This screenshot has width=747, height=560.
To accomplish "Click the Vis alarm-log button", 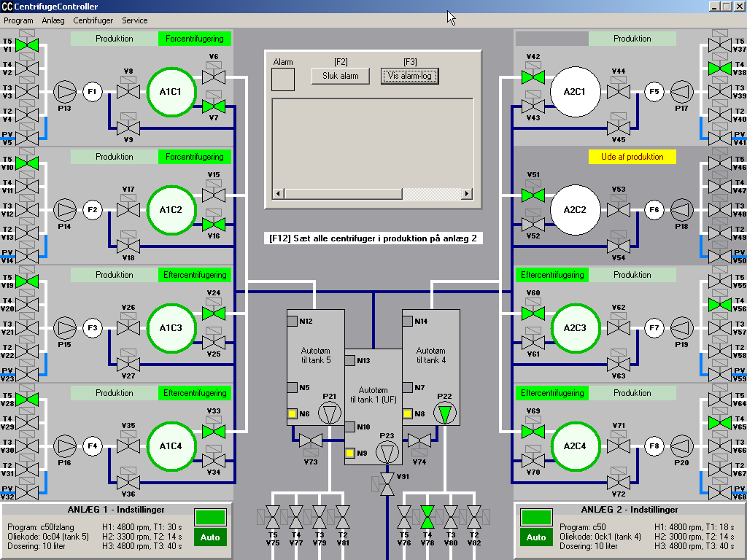I will pyautogui.click(x=410, y=76).
